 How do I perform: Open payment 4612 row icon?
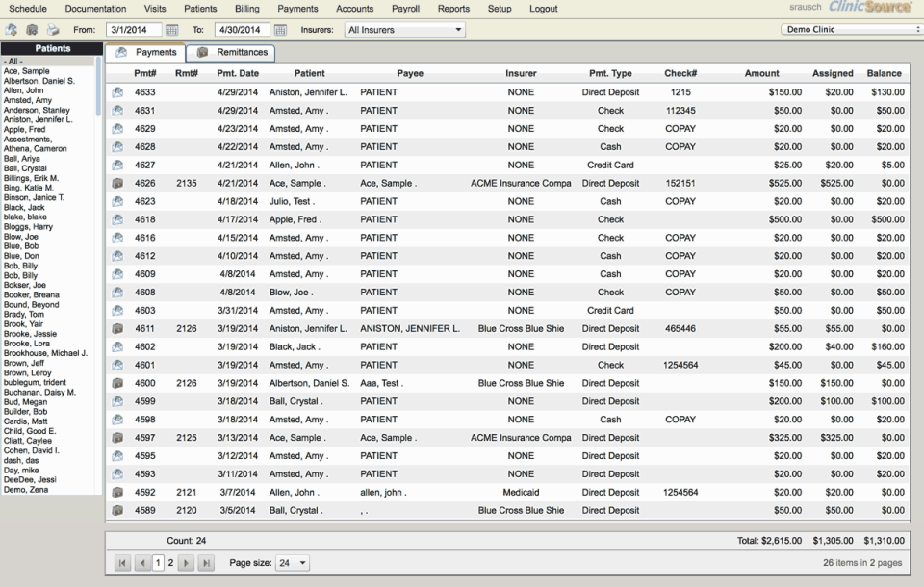tap(117, 256)
